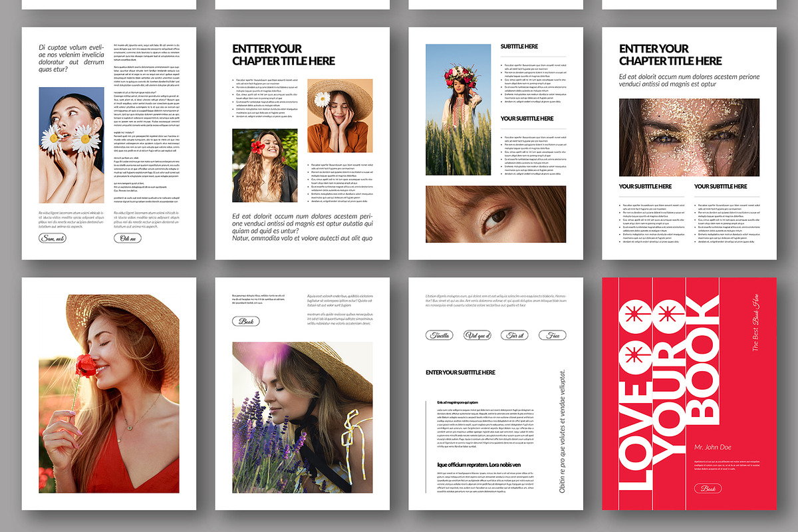Select the 'Tincilla' oval tag
This screenshot has width=798, height=532.
(440, 335)
